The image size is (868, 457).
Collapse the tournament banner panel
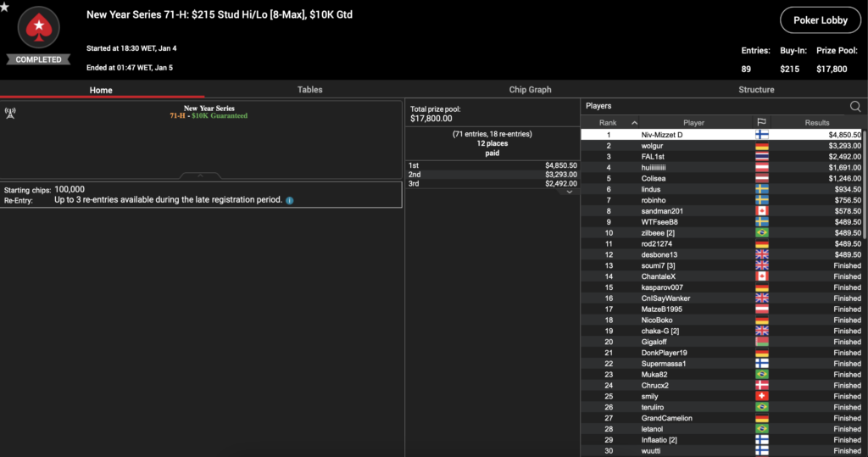pos(200,176)
